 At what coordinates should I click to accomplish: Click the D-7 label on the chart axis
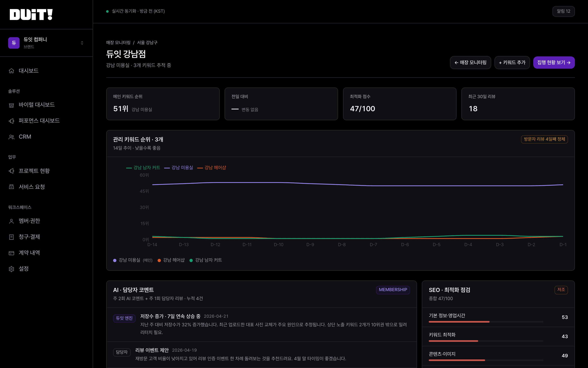(x=373, y=245)
